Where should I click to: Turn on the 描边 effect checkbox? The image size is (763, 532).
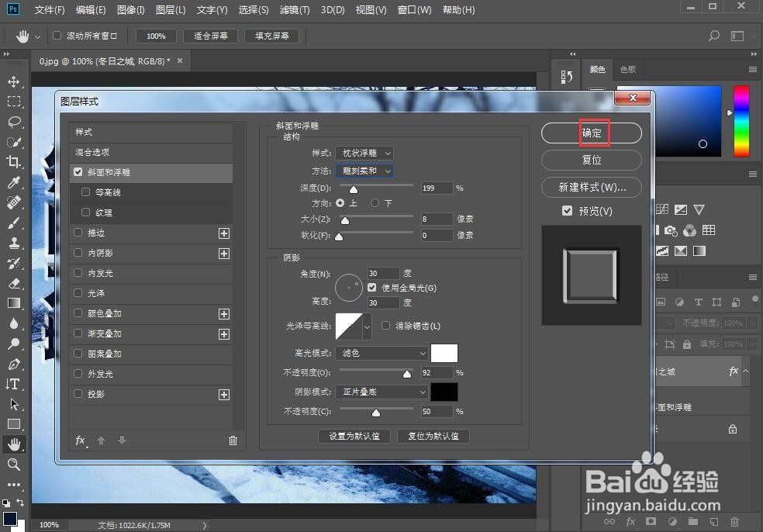tap(78, 232)
